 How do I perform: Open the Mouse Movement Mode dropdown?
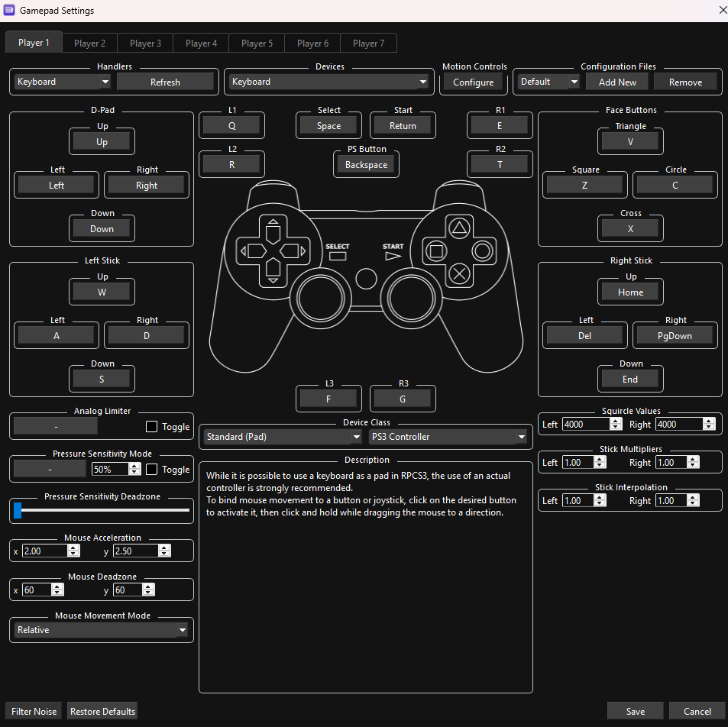pyautogui.click(x=101, y=629)
